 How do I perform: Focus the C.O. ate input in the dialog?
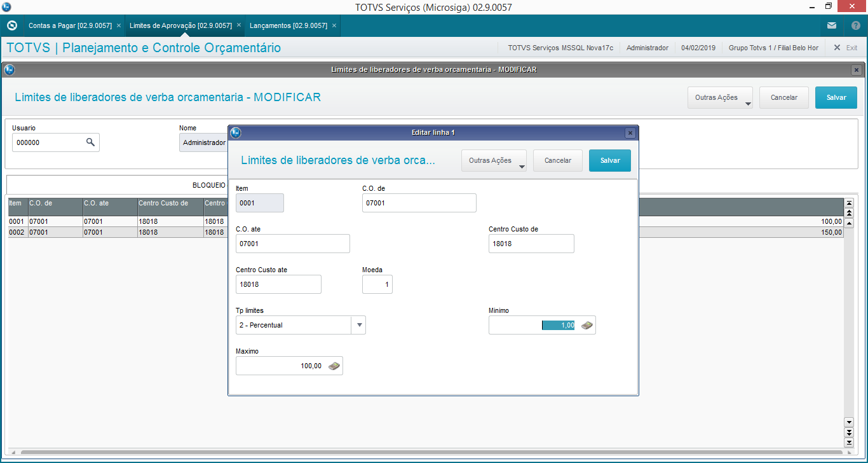pyautogui.click(x=293, y=244)
